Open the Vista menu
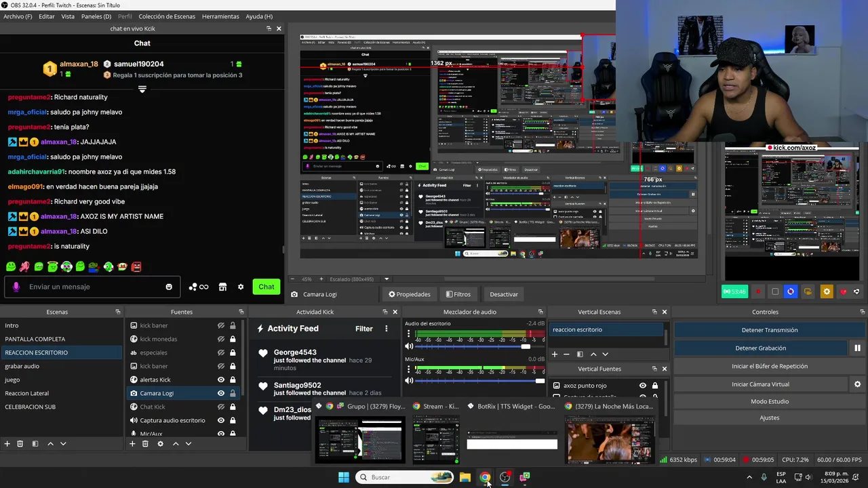Image resolution: width=868 pixels, height=488 pixels. click(x=68, y=16)
